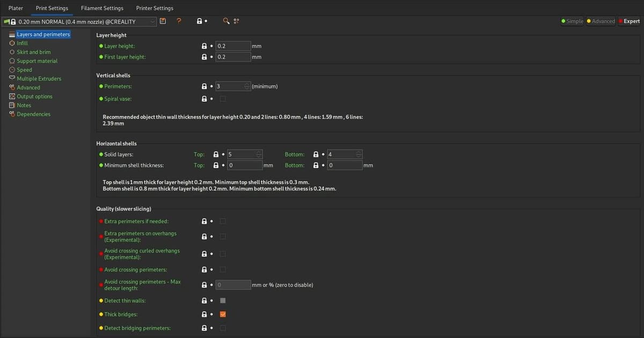
Task: Enable Detect bridging perimeters checkbox
Action: [223, 328]
